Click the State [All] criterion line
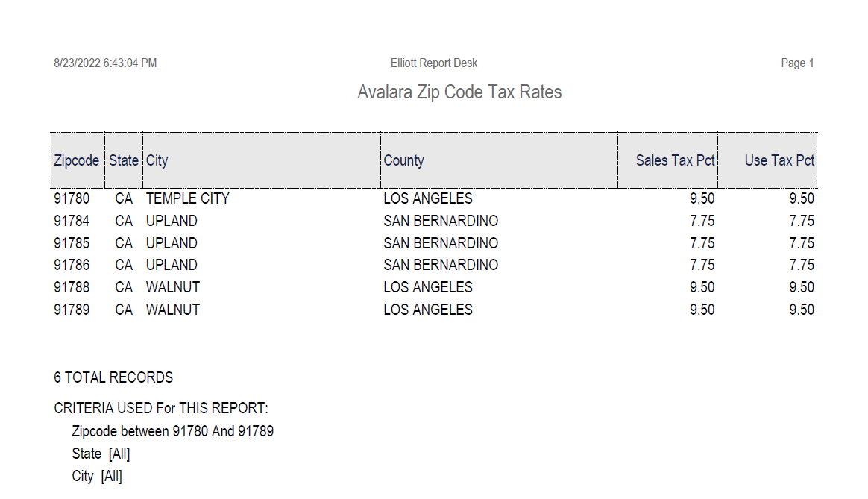 101,454
